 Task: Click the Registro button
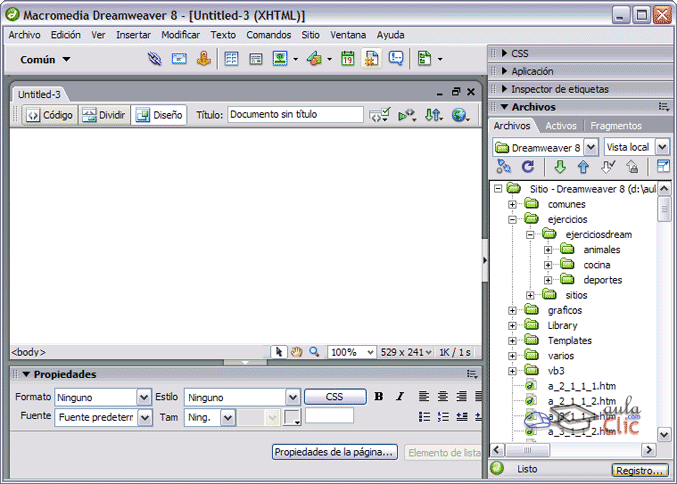pos(639,470)
